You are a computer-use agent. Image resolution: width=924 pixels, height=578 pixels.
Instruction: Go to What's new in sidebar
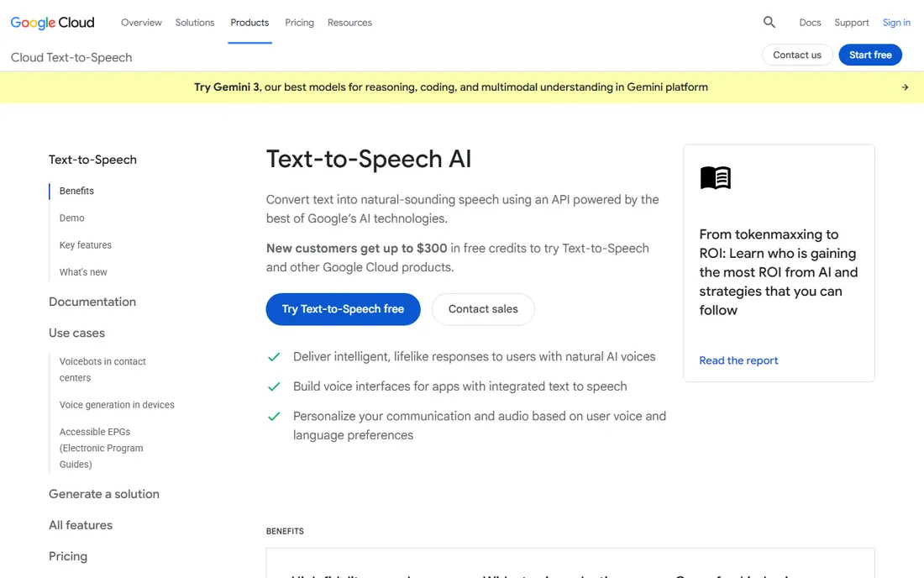pyautogui.click(x=83, y=272)
